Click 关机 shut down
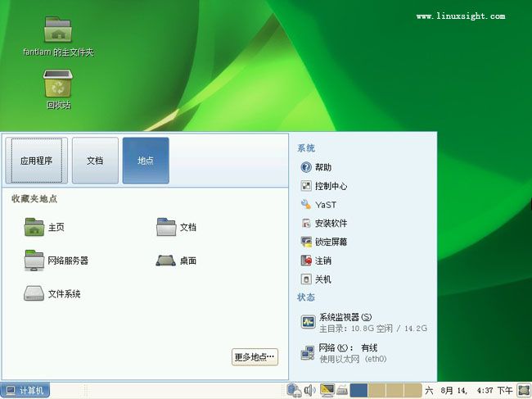Viewport: 532px width, 399px height. (316, 279)
